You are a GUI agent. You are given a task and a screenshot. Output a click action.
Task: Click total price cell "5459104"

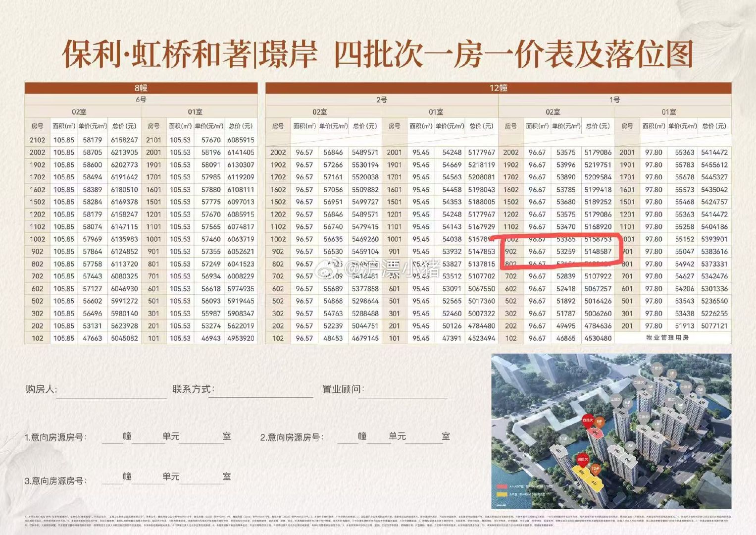[x=365, y=252]
